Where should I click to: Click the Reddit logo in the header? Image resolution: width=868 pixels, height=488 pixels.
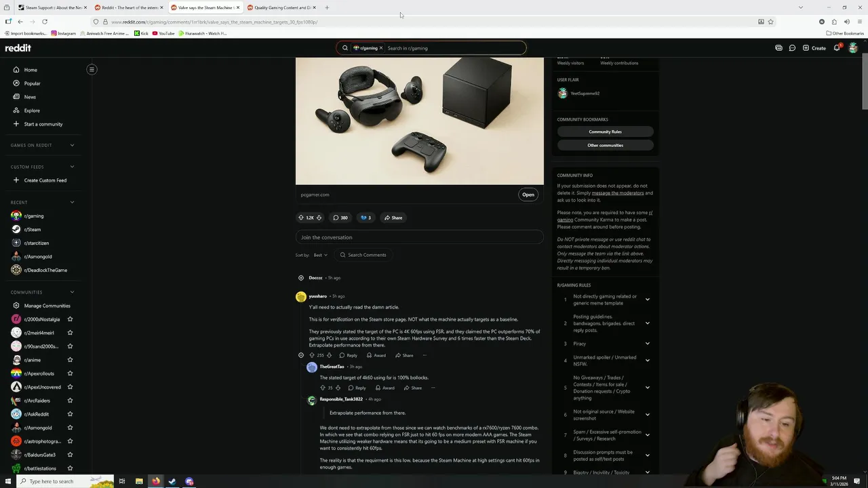click(18, 48)
